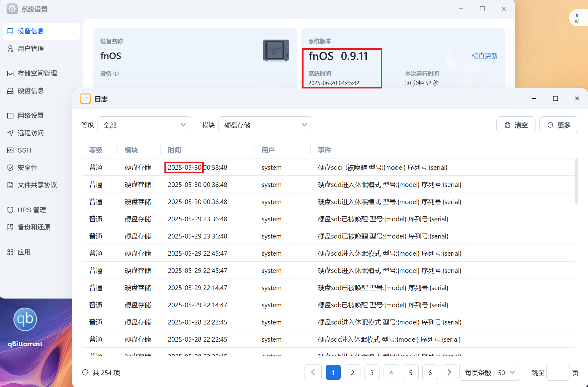
Task: Click the system settings gear icon
Action: tap(12, 9)
